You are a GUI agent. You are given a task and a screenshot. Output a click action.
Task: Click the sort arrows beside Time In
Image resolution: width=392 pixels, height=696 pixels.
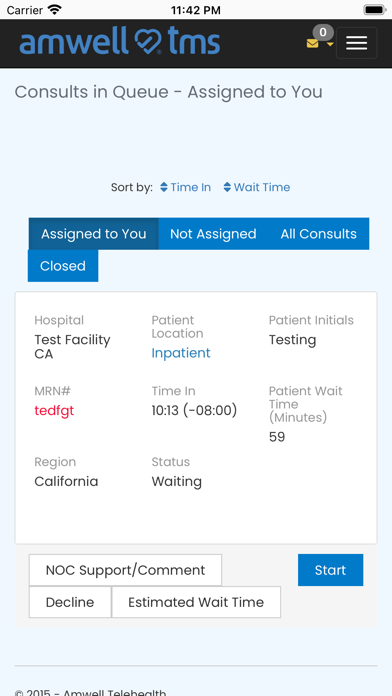click(164, 187)
